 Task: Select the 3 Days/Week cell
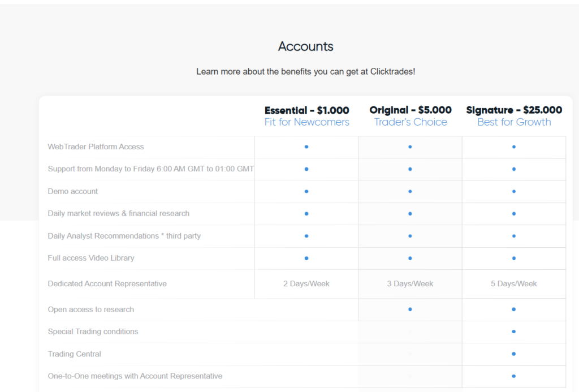coord(410,284)
